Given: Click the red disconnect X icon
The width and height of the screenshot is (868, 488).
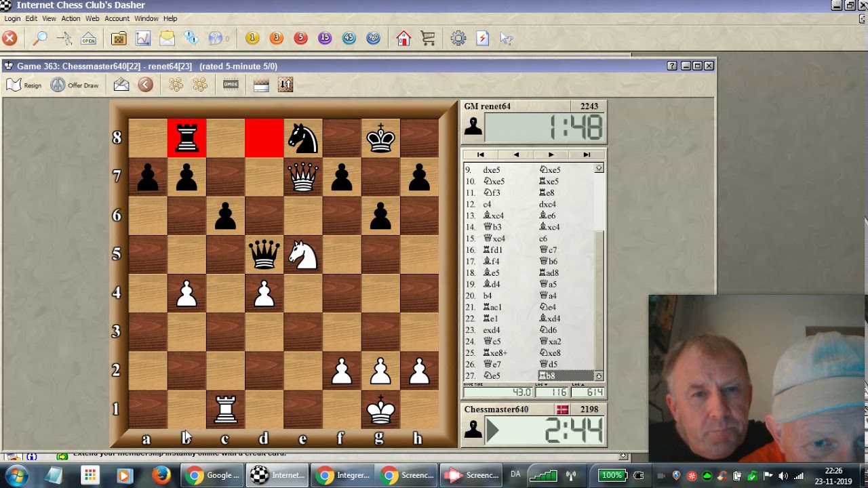Looking at the screenshot, I should pos(9,39).
